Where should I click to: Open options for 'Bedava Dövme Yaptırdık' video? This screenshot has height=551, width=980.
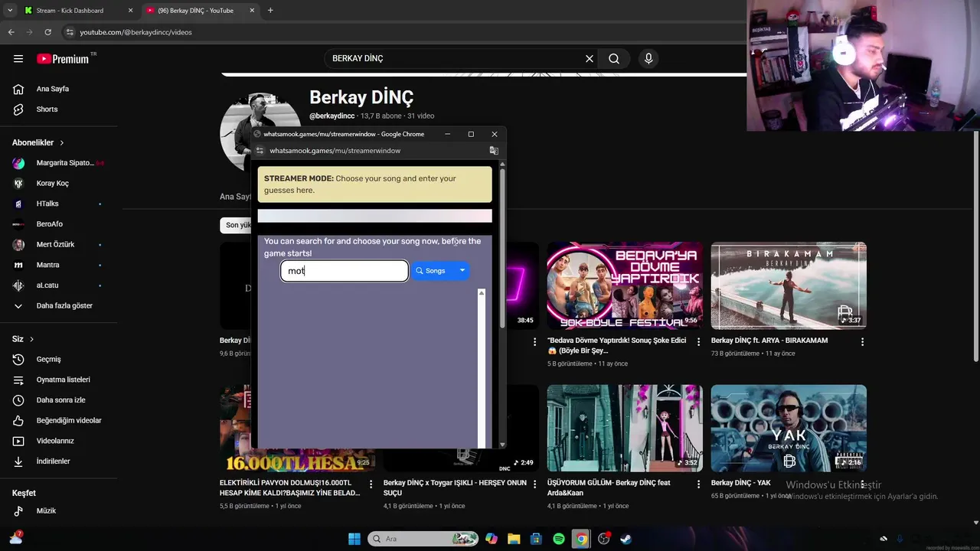pyautogui.click(x=698, y=342)
